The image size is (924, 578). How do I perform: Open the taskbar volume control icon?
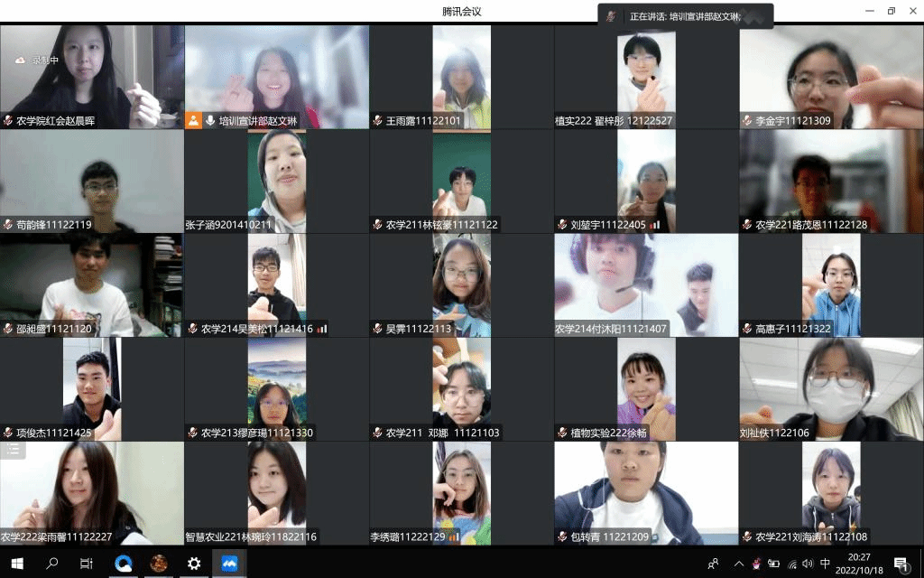click(808, 564)
